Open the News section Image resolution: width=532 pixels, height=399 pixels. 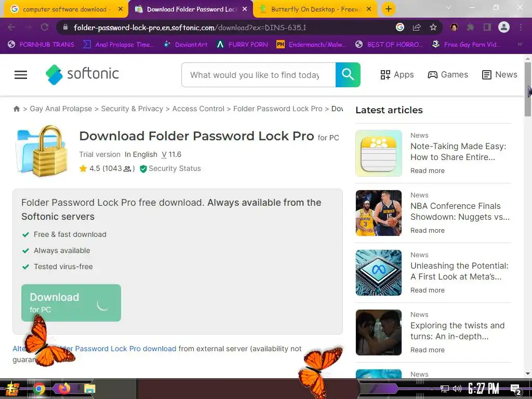[499, 75]
